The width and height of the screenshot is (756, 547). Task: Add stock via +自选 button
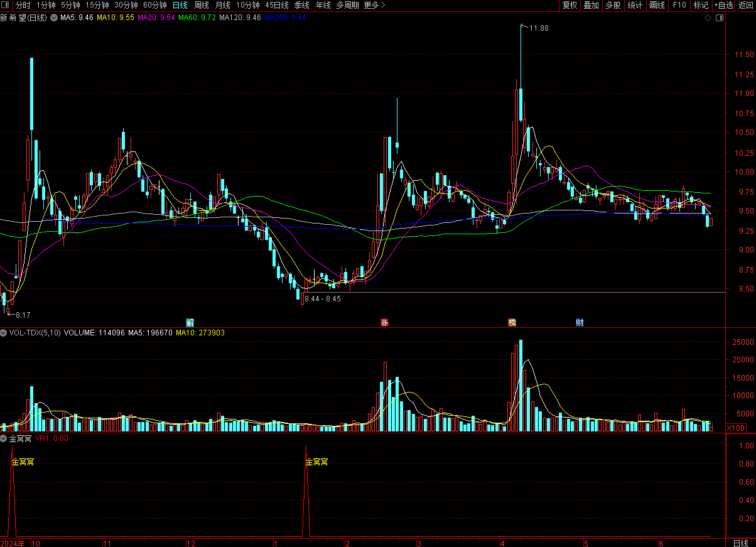723,5
